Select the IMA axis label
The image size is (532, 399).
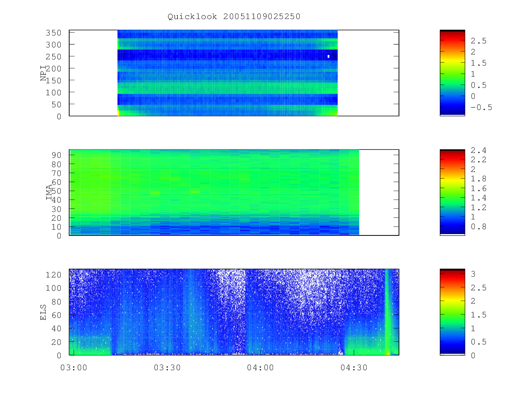point(49,192)
